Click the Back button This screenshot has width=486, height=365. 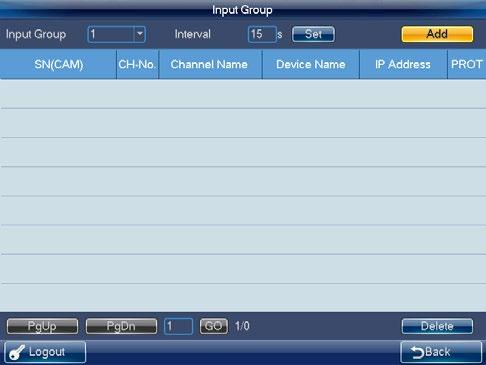441,352
